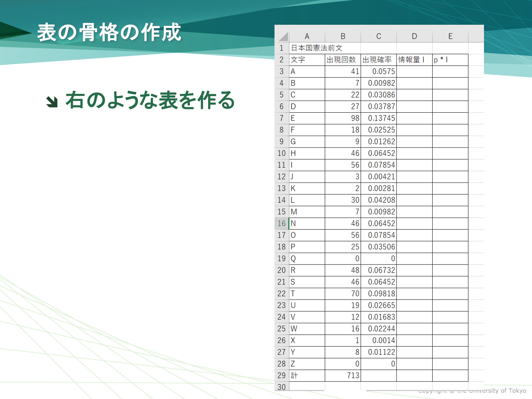532x399 pixels.
Task: Click the 文字 header cell
Action: 307,60
